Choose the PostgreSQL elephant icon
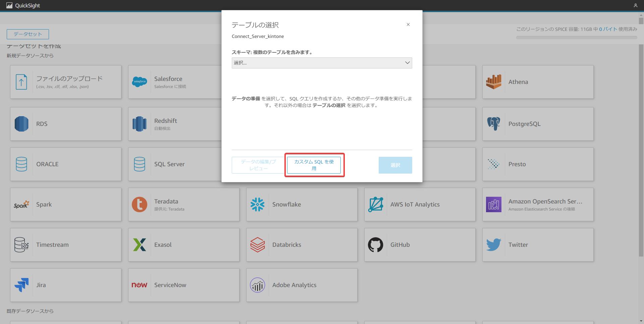Image resolution: width=644 pixels, height=324 pixels. tap(494, 124)
